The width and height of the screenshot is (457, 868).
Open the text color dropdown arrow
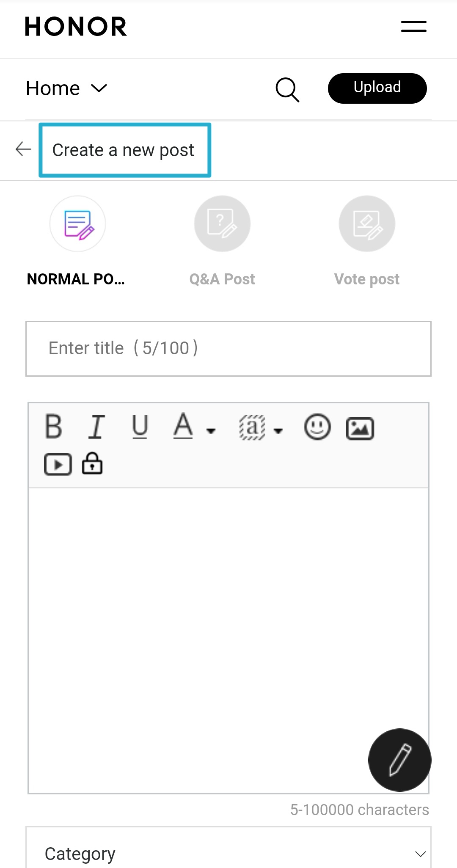210,432
